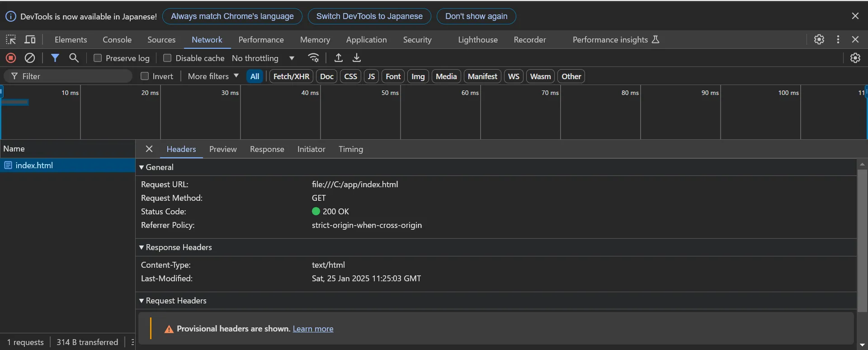This screenshot has height=350, width=868.
Task: Open Network panel settings gear
Action: 855,58
